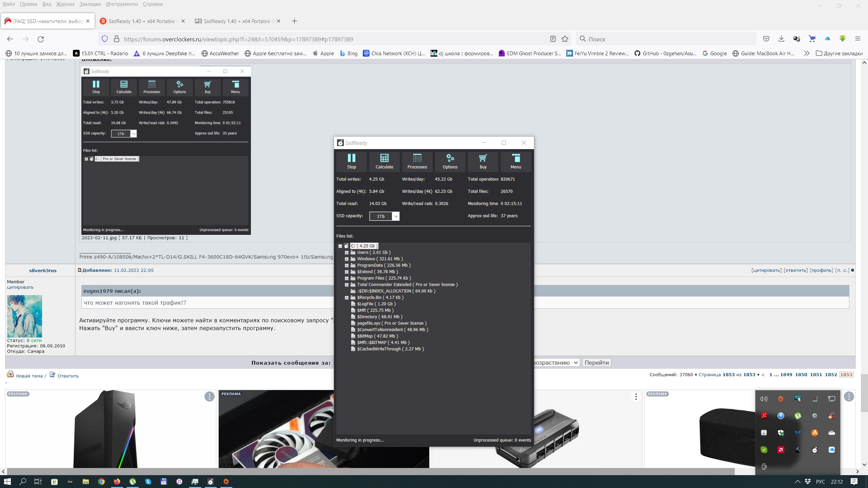Collapse the C: drive tree node
Viewport: 868px width, 488px height.
click(x=340, y=246)
